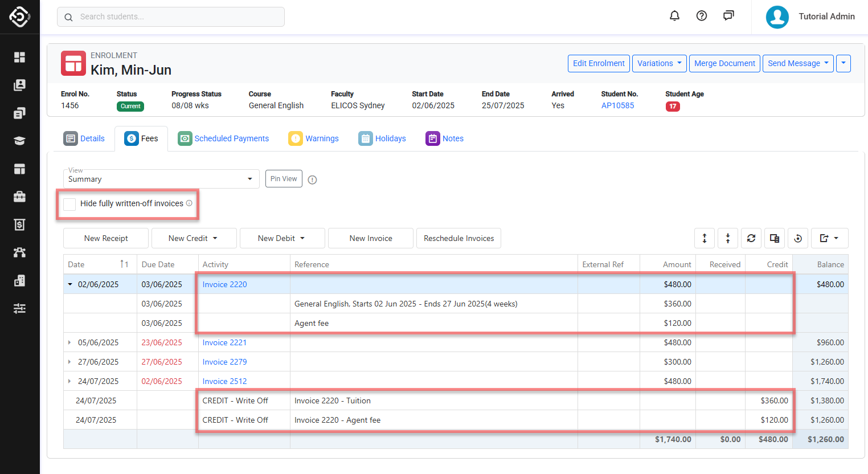Image resolution: width=868 pixels, height=474 pixels.
Task: Open the View Summary dropdown
Action: 161,179
